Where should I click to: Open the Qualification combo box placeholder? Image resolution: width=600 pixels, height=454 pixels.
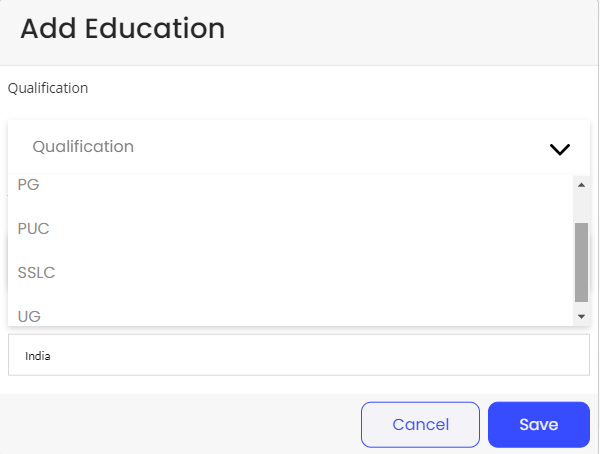point(83,147)
